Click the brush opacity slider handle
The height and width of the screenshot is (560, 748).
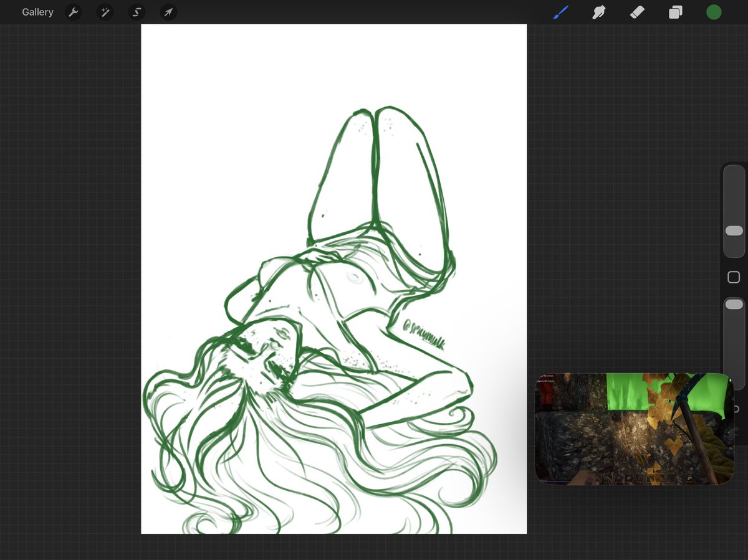tap(734, 305)
